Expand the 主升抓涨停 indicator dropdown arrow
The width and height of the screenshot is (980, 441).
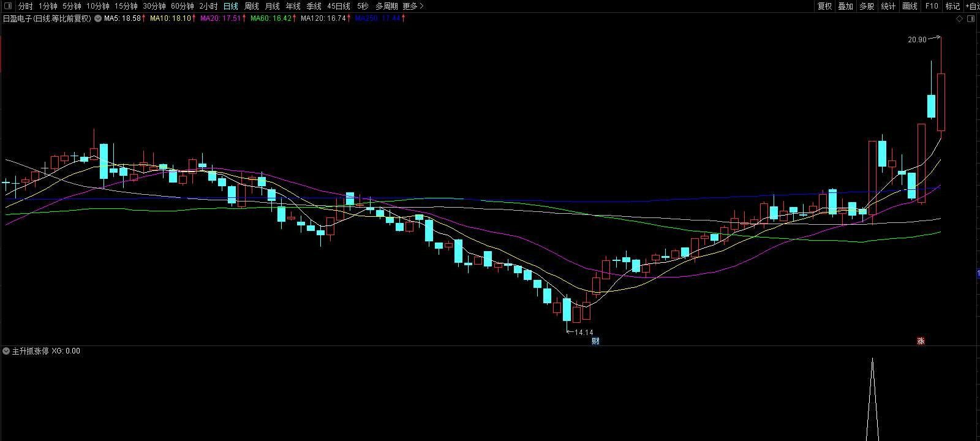[x=6, y=351]
